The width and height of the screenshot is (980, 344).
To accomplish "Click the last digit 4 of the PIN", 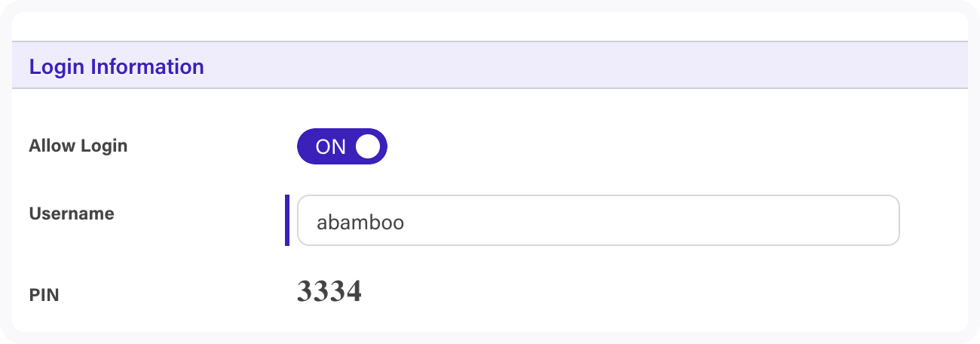I will tap(354, 291).
